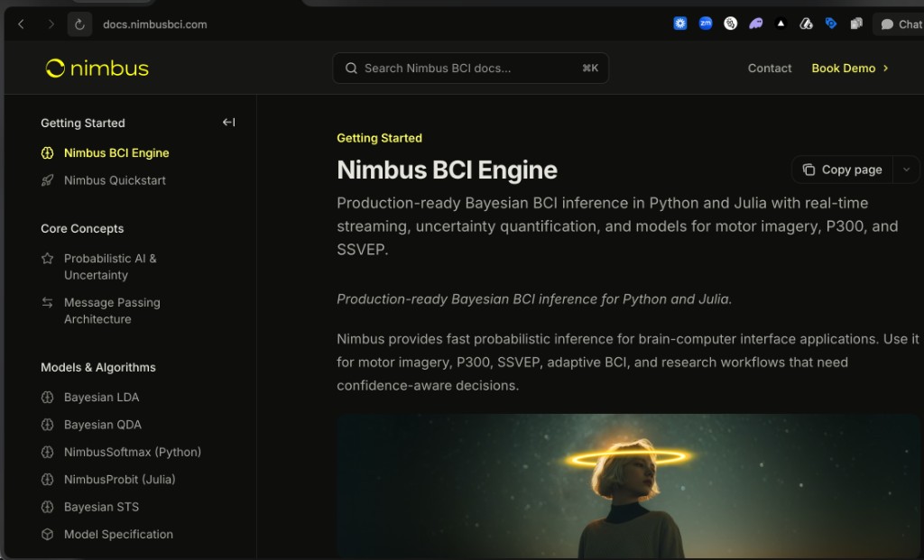
Task: Open NimbusSoftmax (Python) page
Action: [x=133, y=453]
